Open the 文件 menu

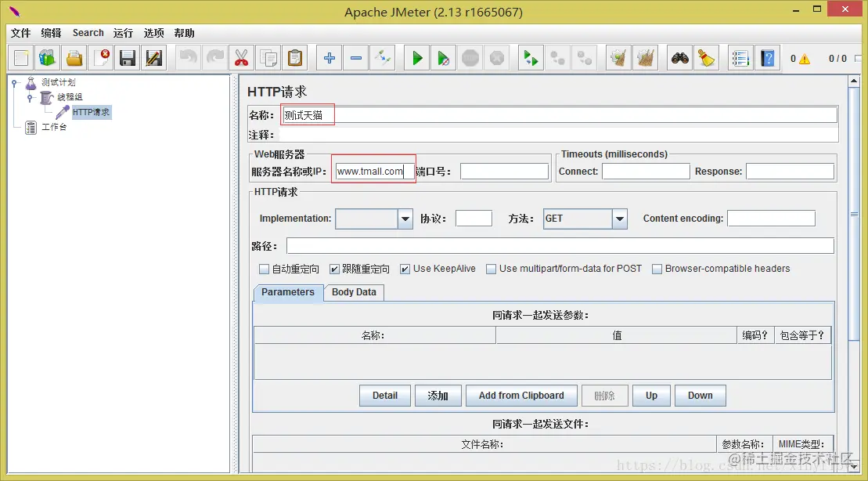click(x=21, y=33)
